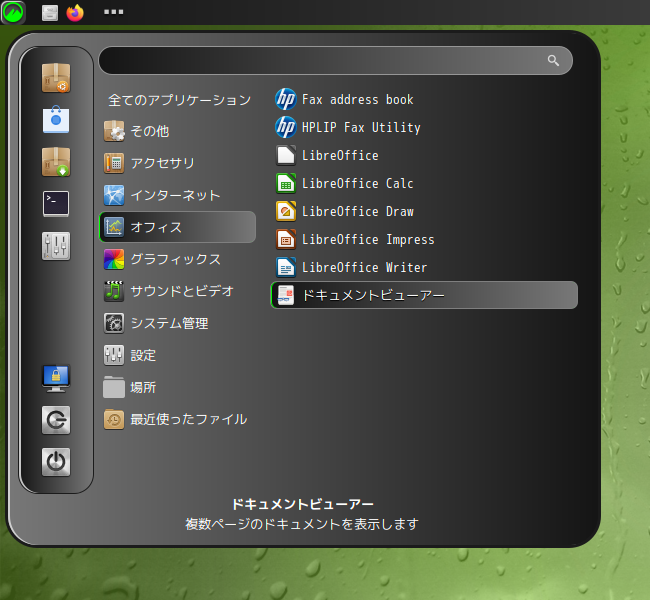This screenshot has height=600, width=650.
Task: Launch ドキュメントビューアー from the list
Action: 424,295
